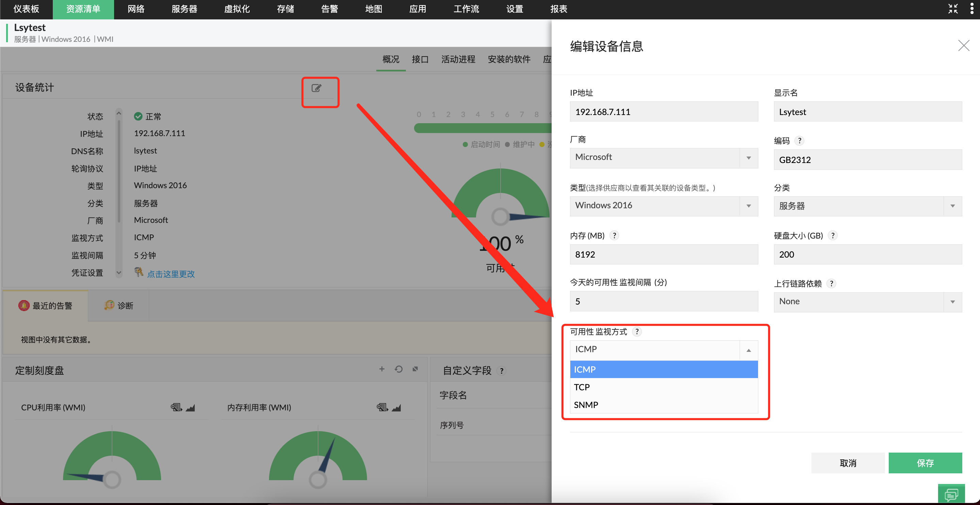Click the IP地址 input field
Screen dimensions: 980x505
(663, 112)
